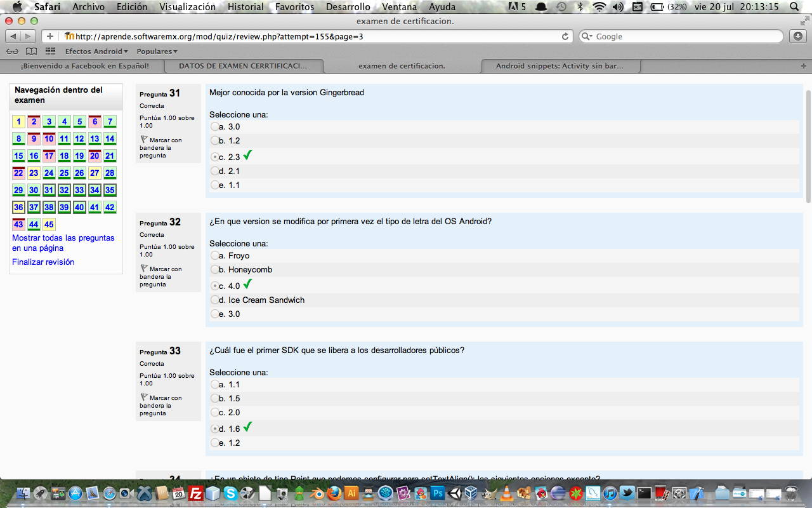The height and width of the screenshot is (508, 812).
Task: Open Skype in the Dock
Action: click(230, 493)
